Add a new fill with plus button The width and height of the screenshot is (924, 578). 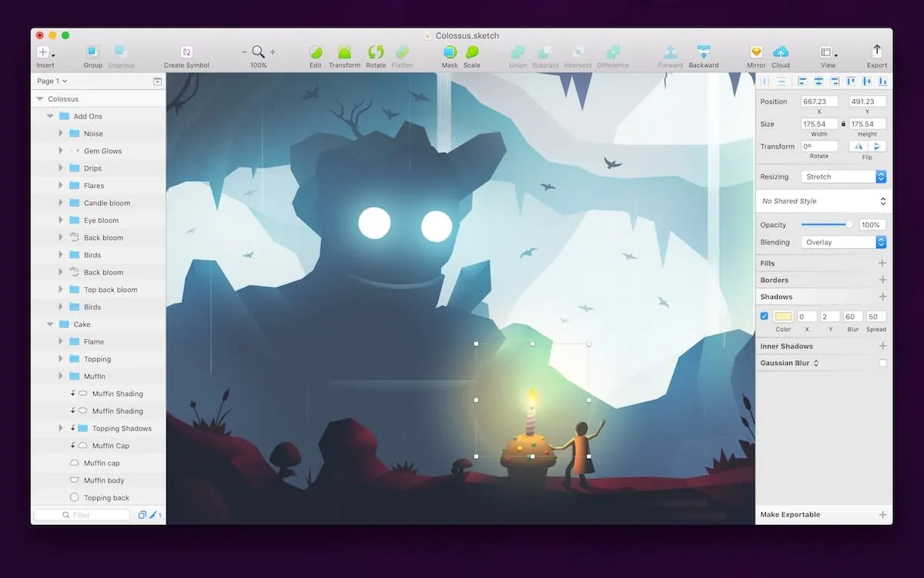[882, 264]
